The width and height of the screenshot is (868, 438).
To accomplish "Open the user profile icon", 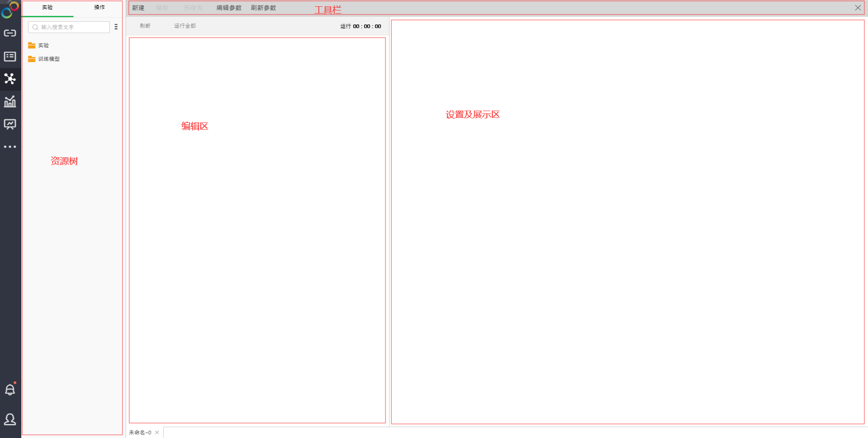I will click(10, 419).
